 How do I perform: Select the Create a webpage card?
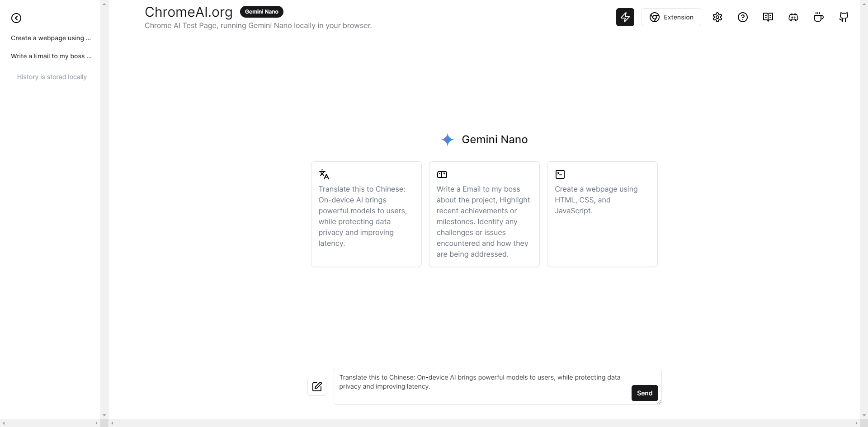pos(602,214)
